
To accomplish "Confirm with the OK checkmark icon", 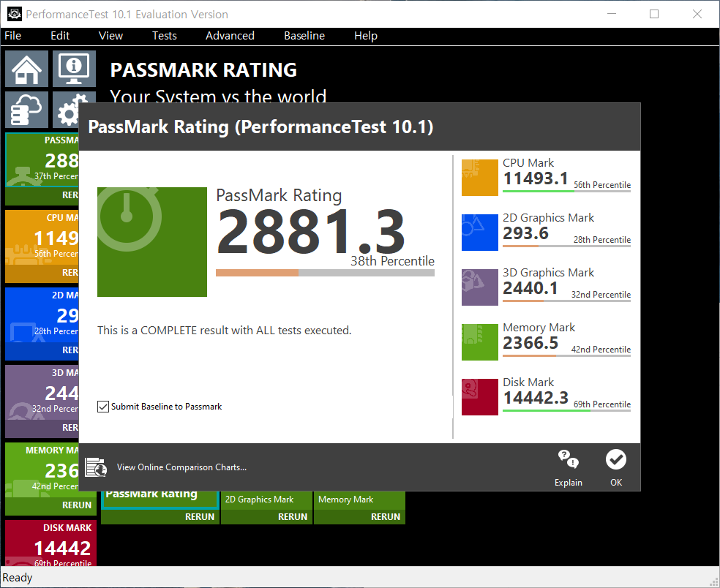I will point(616,459).
